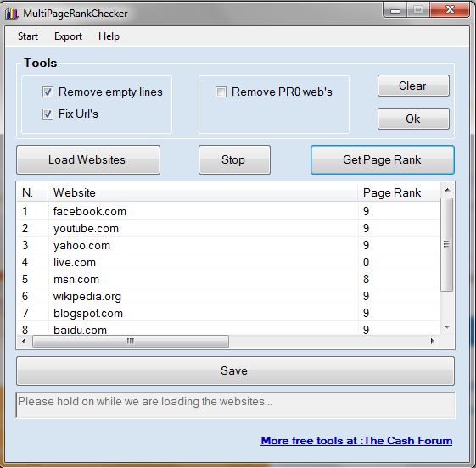The width and height of the screenshot is (476, 468).
Task: Click the vertical scrollbar up arrow
Action: point(447,190)
